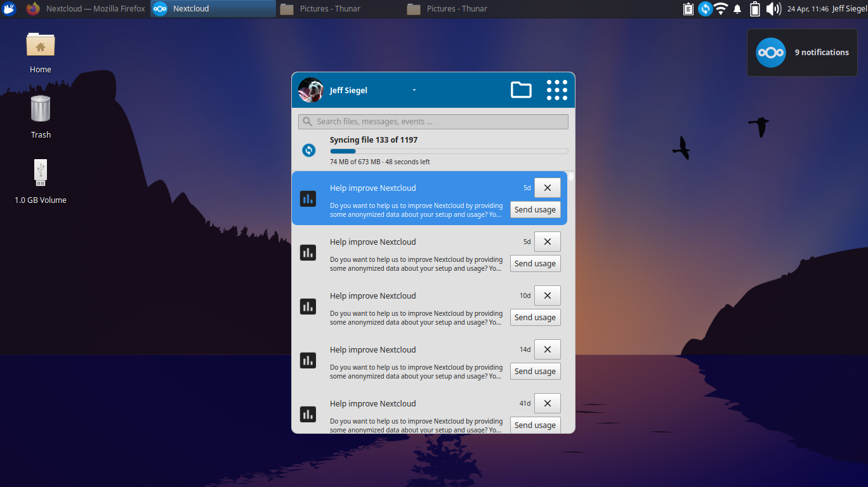
Task: Check the battery status icon
Action: 755,9
